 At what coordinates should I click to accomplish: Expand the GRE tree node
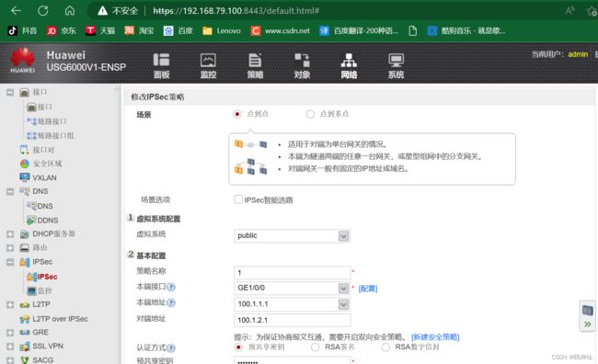(10, 333)
